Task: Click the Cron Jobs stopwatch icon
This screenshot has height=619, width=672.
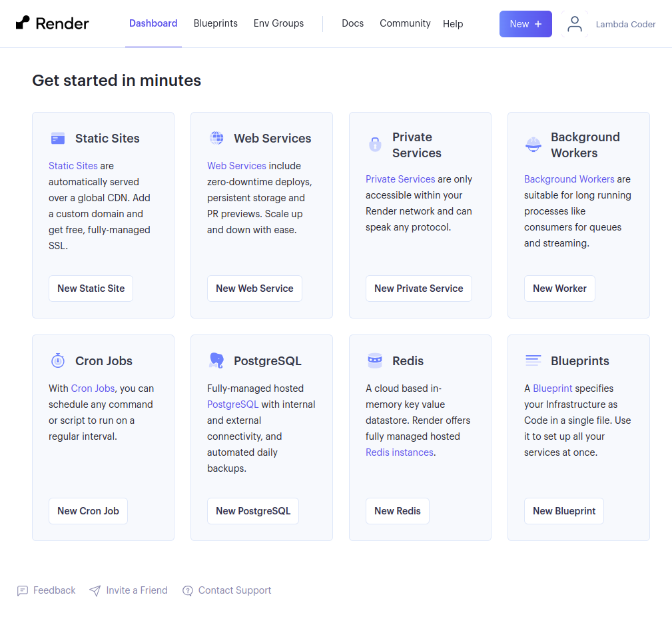Action: [x=58, y=360]
